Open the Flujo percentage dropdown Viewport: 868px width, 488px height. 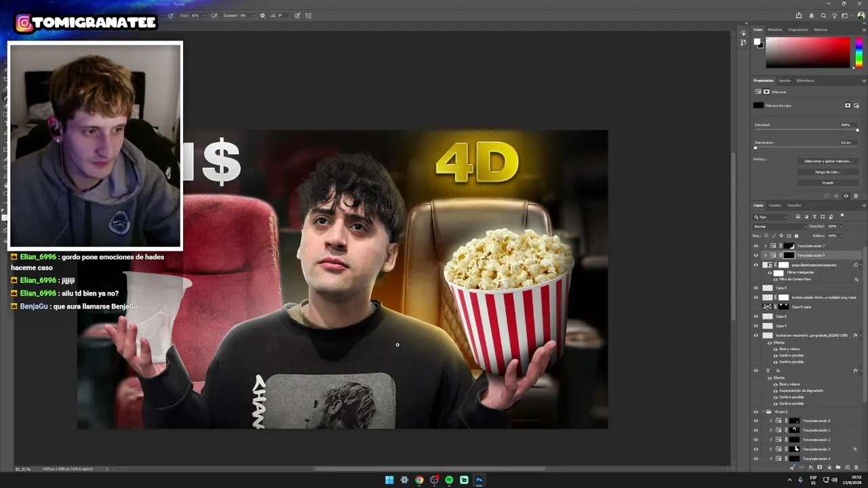click(x=205, y=16)
